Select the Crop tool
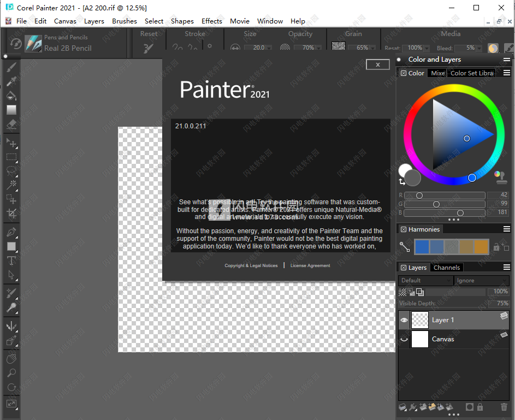 click(x=11, y=214)
